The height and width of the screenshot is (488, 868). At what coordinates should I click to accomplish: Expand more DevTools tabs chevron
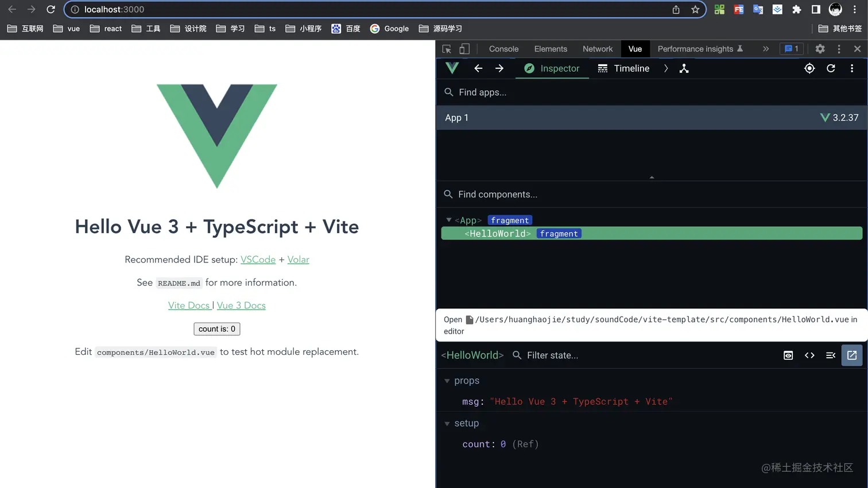click(765, 49)
